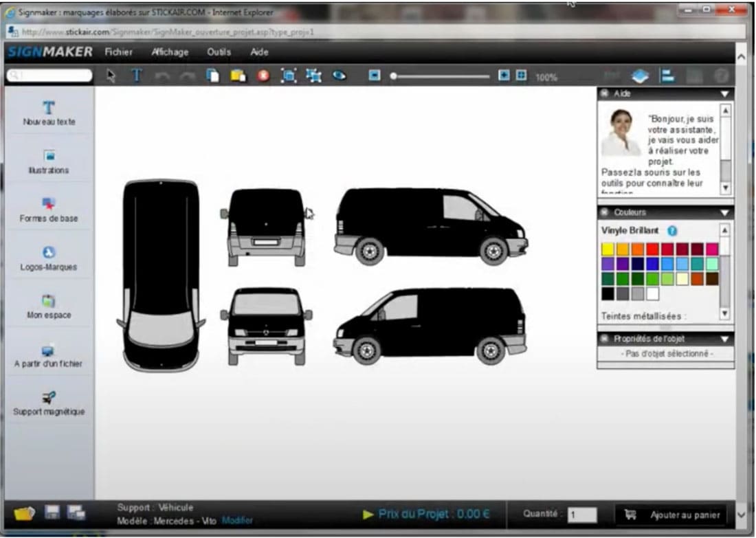This screenshot has height=538, width=756.
Task: Pick the yellow vinyl color swatch
Action: [x=608, y=249]
